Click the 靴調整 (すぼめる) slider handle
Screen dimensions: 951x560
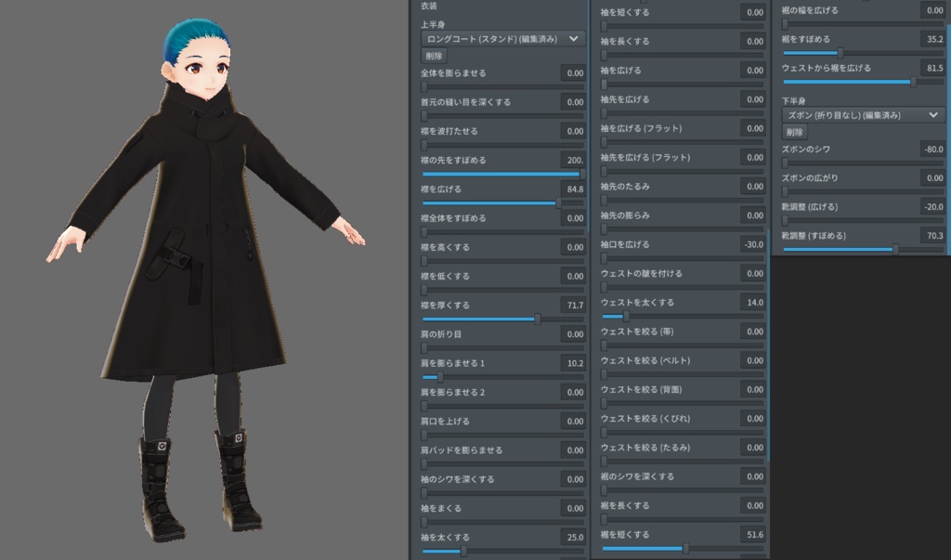click(896, 249)
